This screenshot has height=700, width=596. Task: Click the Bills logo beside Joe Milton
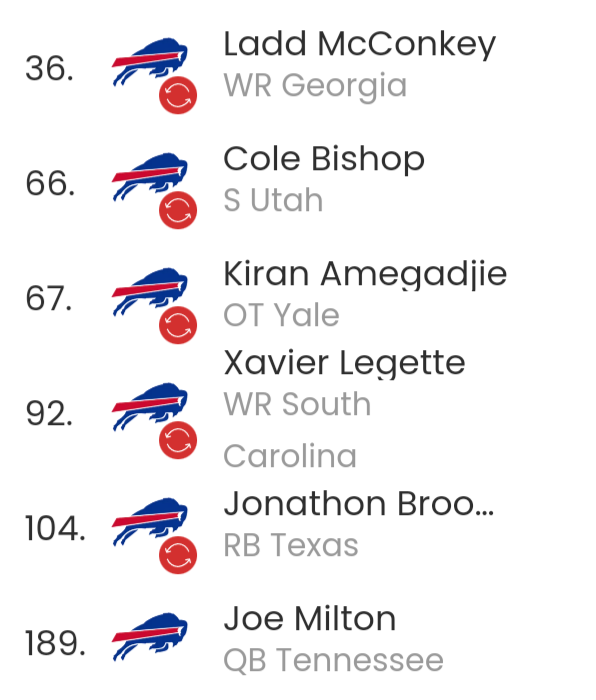tap(150, 636)
